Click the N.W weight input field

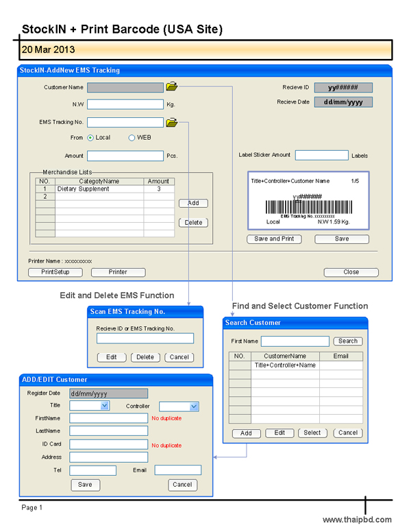(125, 104)
